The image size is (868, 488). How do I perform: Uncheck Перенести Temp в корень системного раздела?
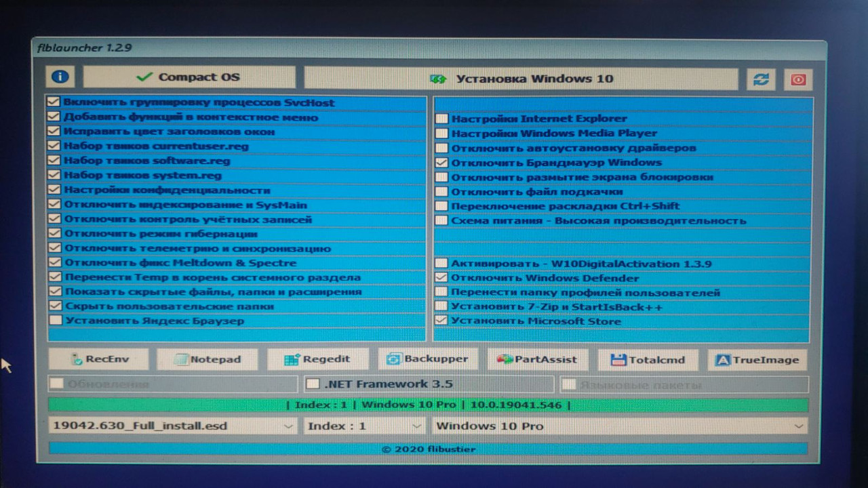[54, 277]
